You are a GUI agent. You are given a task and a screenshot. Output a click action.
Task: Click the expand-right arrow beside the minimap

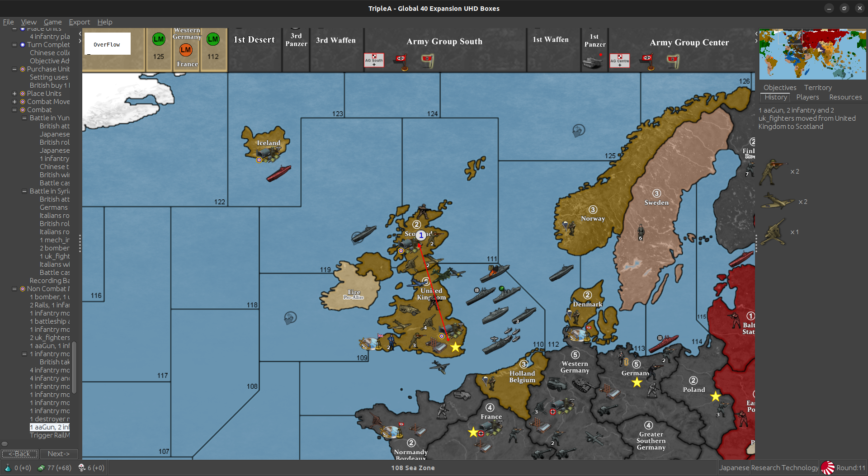756,41
